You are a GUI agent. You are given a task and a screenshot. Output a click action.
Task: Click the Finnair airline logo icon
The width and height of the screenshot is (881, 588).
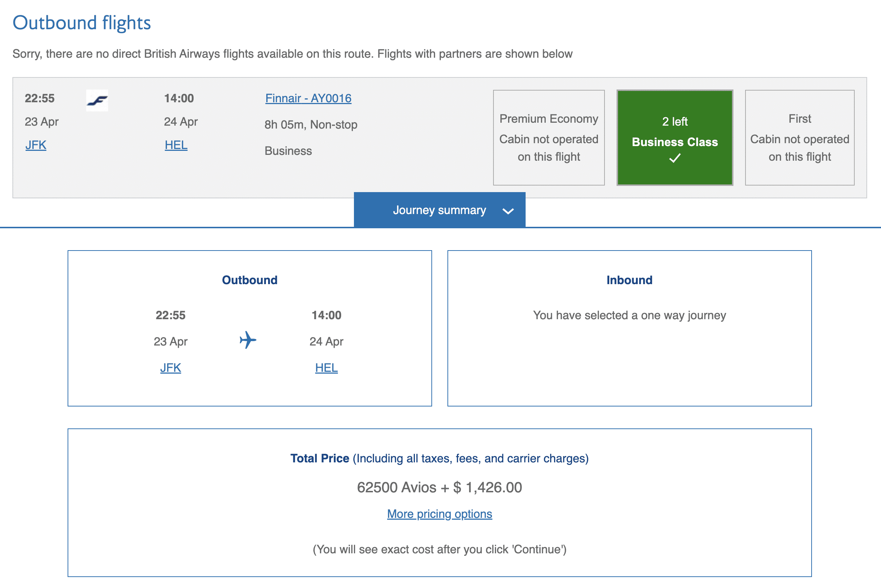pyautogui.click(x=97, y=100)
